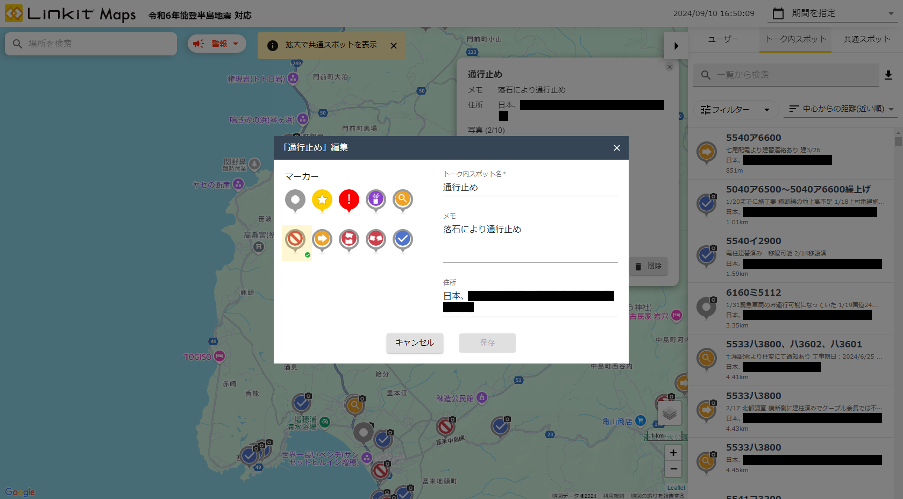Image resolution: width=903 pixels, height=499 pixels.
Task: Select the no-entry prohibition marker
Action: (296, 241)
